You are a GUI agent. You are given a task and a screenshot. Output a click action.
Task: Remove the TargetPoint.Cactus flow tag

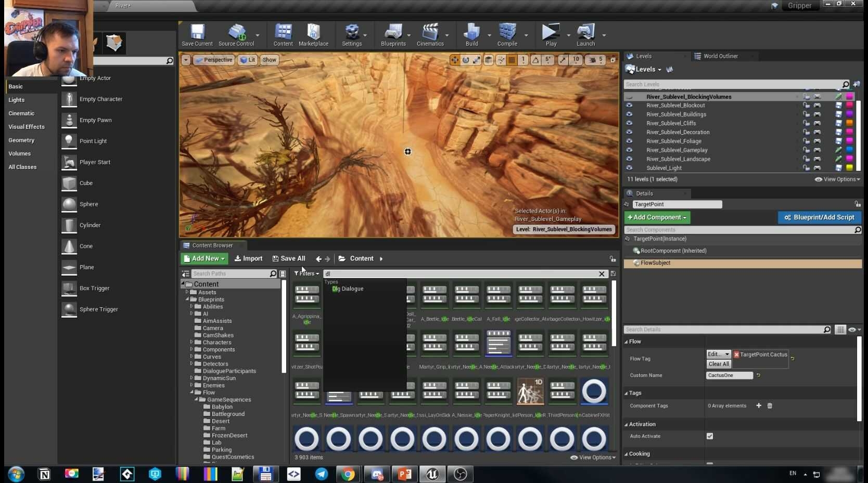click(736, 355)
